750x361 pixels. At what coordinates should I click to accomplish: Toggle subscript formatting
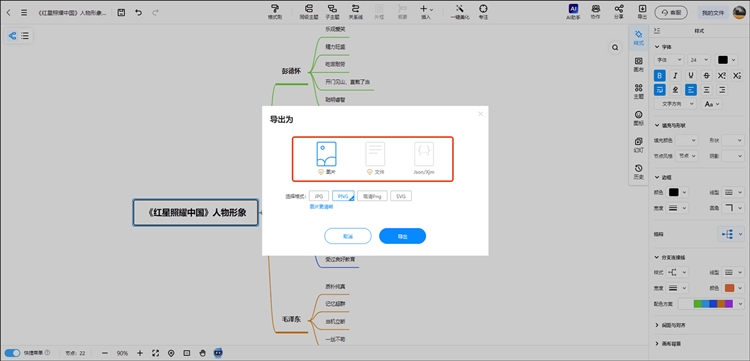tap(737, 75)
